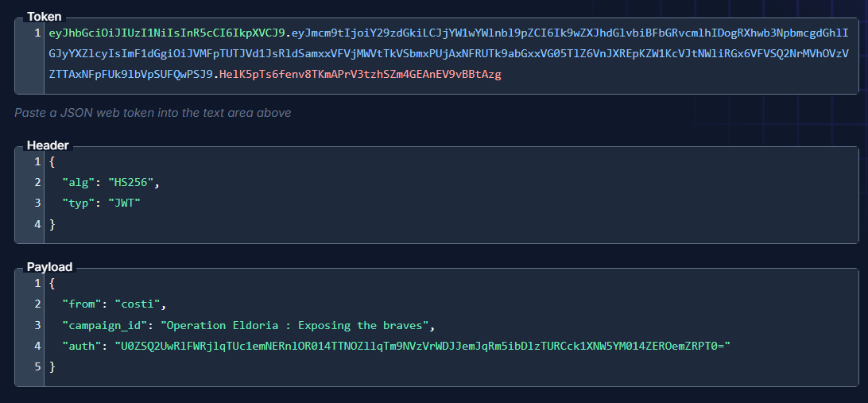Select the "costi" value in the Payload
The image size is (868, 403).
coord(141,304)
